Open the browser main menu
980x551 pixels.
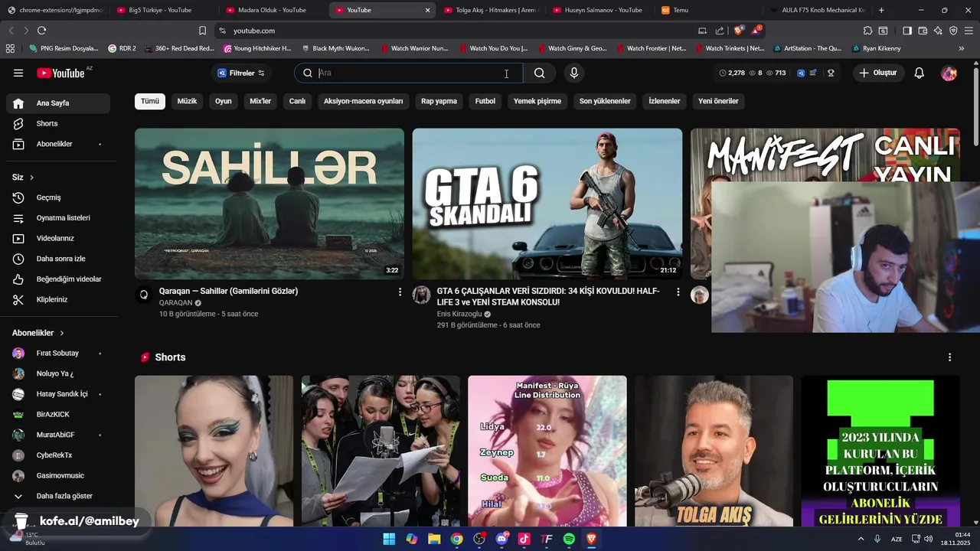pyautogui.click(x=969, y=31)
